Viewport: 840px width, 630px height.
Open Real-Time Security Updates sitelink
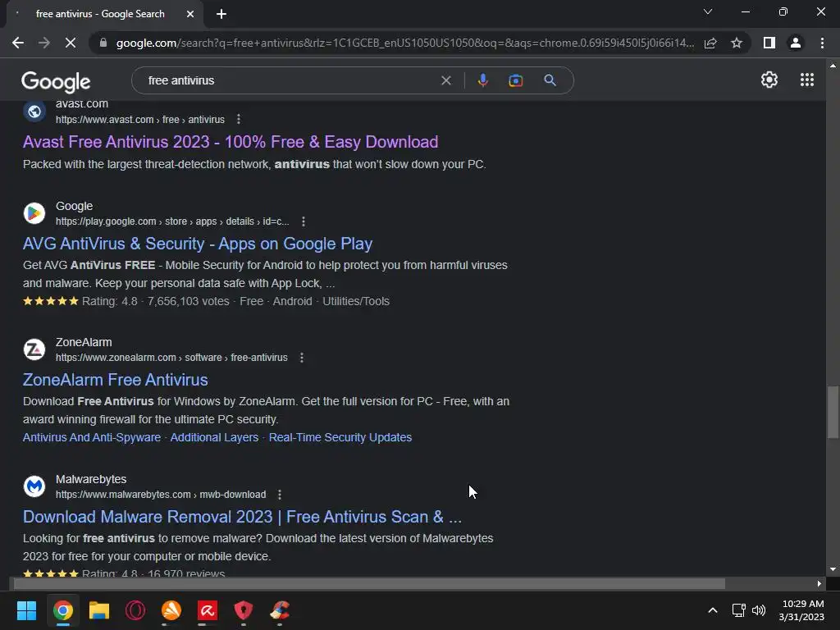point(340,437)
